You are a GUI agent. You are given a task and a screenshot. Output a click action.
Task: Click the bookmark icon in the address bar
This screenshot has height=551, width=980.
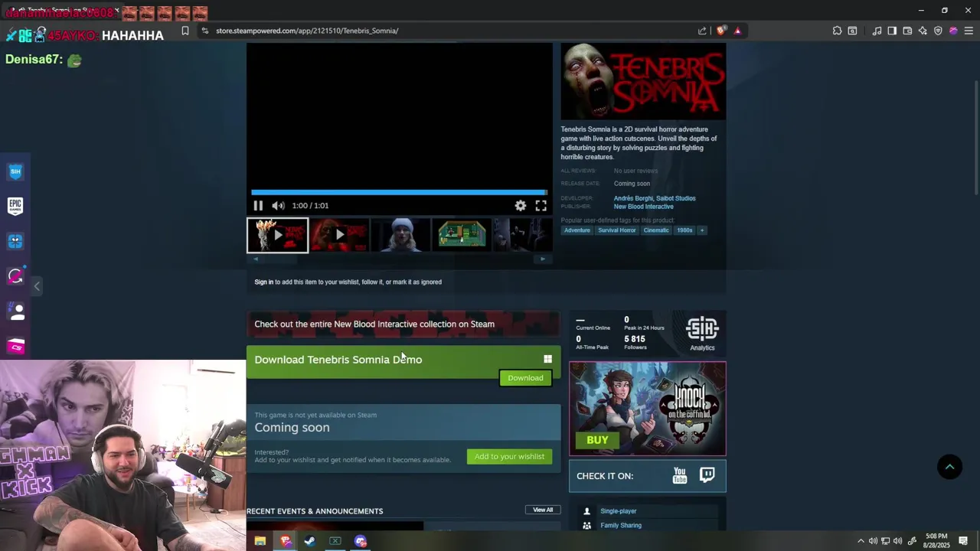click(x=185, y=31)
